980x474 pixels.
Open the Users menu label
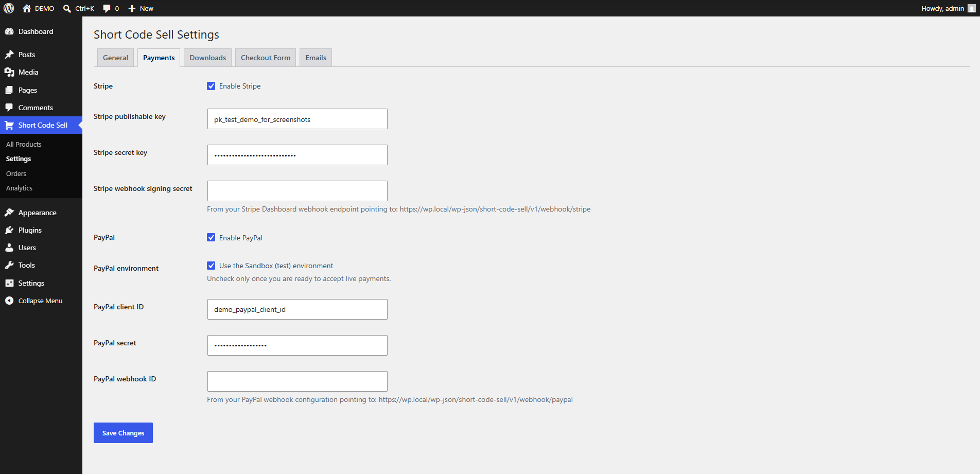pyautogui.click(x=27, y=248)
